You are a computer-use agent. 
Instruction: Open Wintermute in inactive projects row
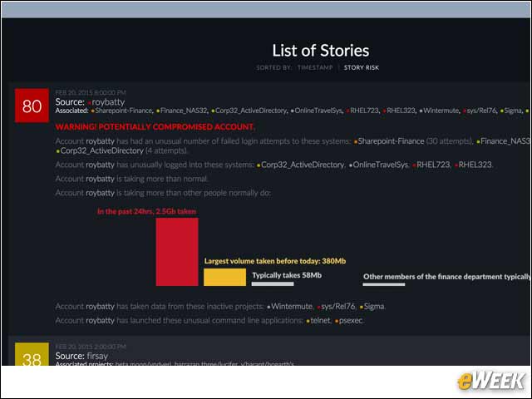[292, 307]
